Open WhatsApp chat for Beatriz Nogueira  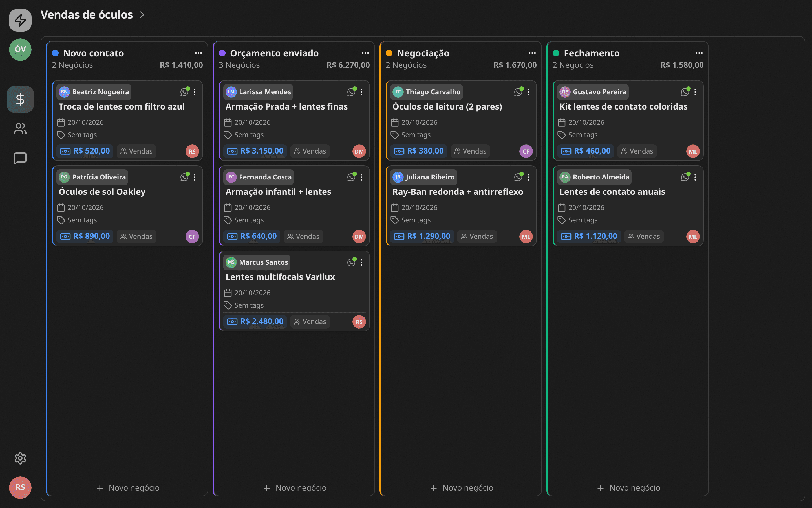point(185,92)
